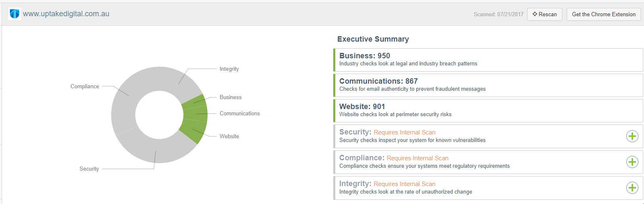Select the Business: 950 summary row
The image size is (644, 204).
pyautogui.click(x=488, y=60)
